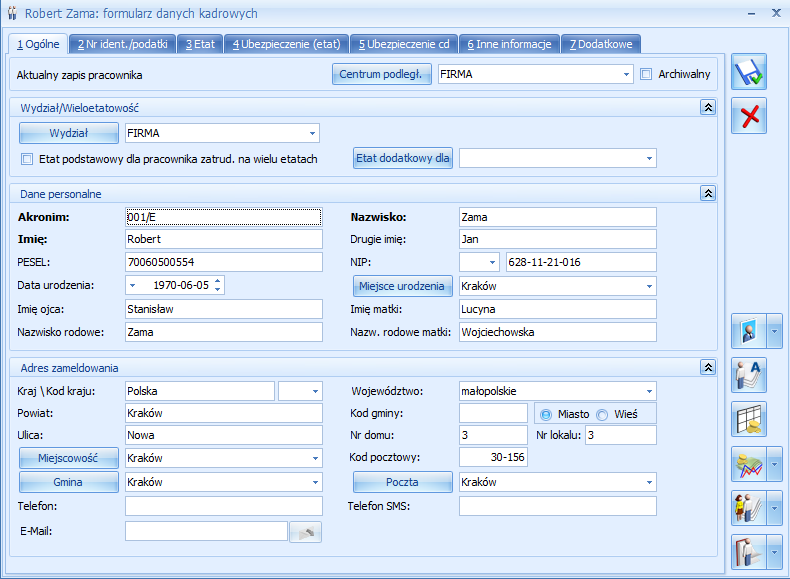Collapse the Dane personalne section
Screen dimensions: 790x579
[708, 194]
